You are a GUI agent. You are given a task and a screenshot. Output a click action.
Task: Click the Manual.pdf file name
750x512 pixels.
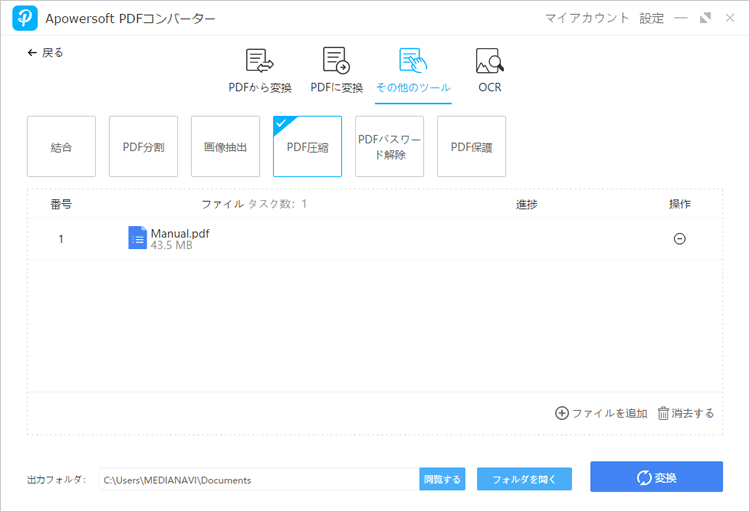click(x=180, y=234)
